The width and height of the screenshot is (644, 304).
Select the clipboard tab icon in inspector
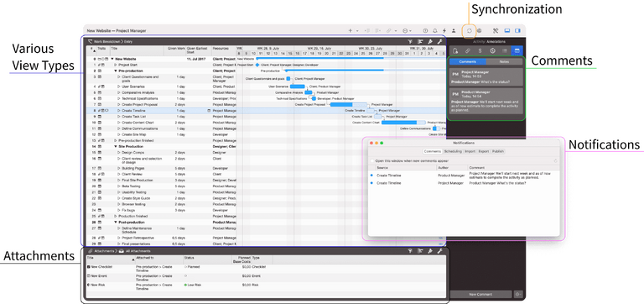455,50
